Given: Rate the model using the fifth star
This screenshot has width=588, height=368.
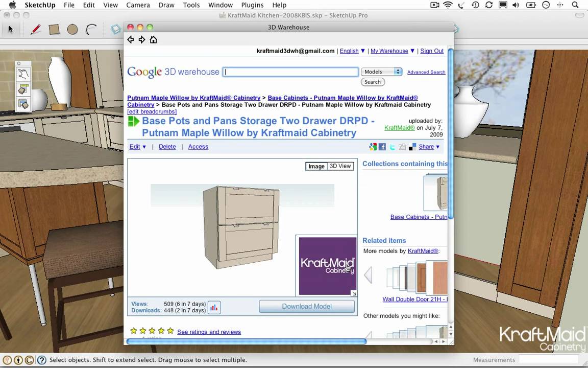Looking at the screenshot, I should click(170, 331).
